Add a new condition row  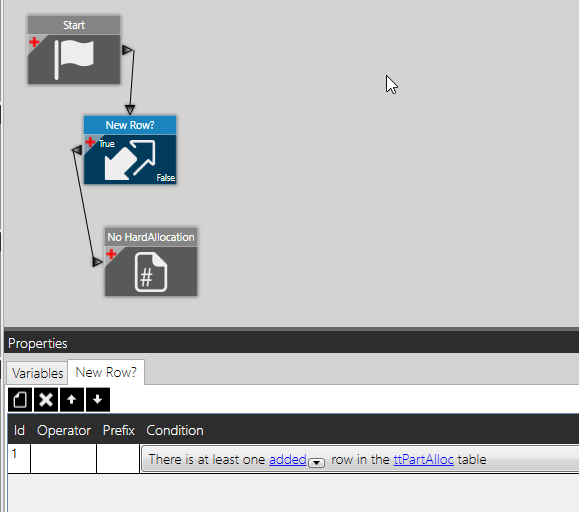pos(20,399)
